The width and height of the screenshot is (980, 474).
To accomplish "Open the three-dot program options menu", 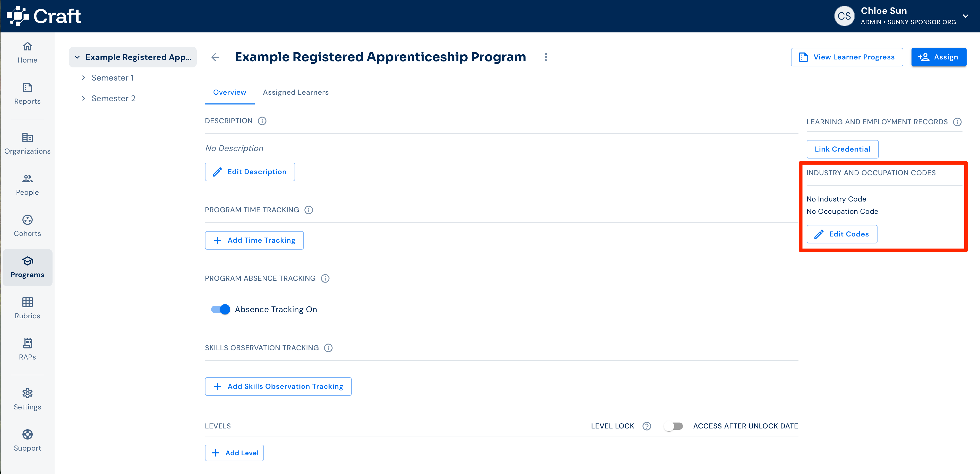I will (x=546, y=57).
